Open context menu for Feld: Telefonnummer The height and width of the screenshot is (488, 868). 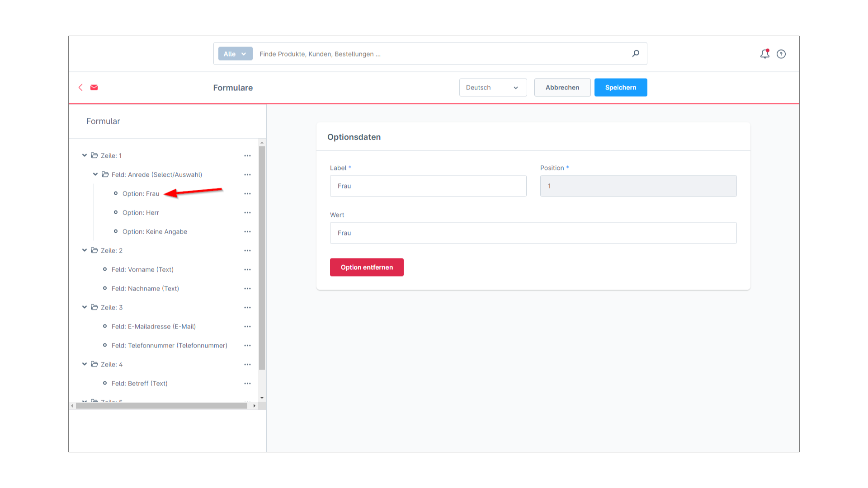[247, 346]
